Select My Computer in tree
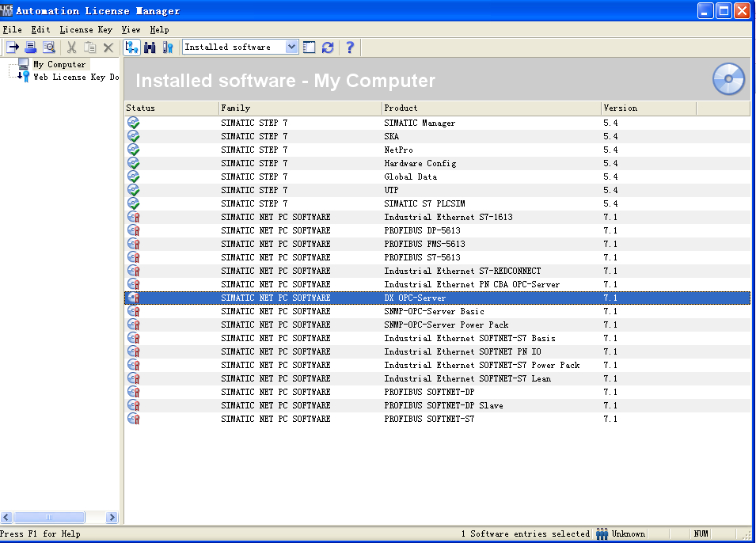 pyautogui.click(x=59, y=65)
